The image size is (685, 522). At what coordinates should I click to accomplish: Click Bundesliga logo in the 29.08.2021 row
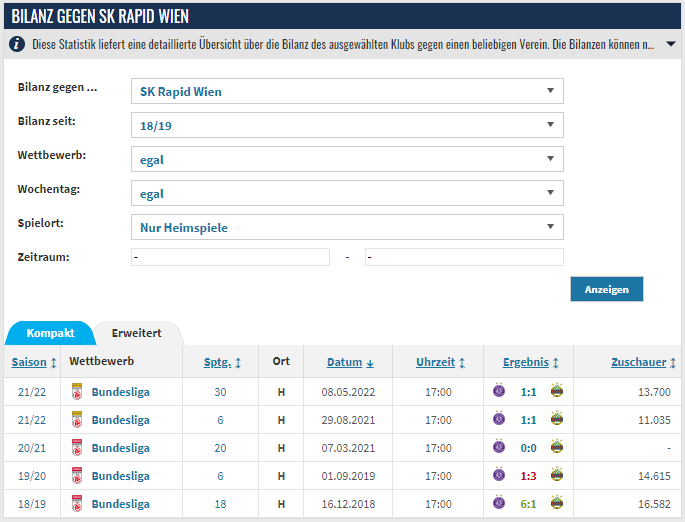coord(77,420)
